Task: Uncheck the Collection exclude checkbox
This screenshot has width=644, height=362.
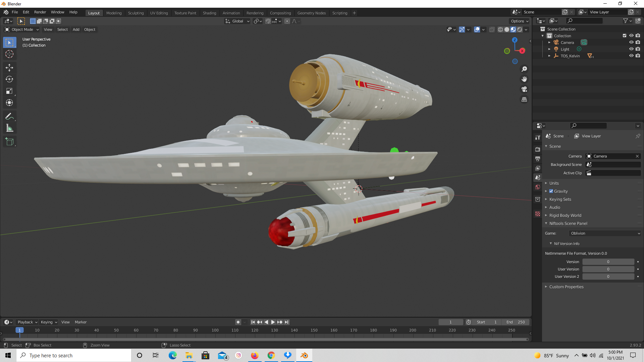Action: coord(625,36)
